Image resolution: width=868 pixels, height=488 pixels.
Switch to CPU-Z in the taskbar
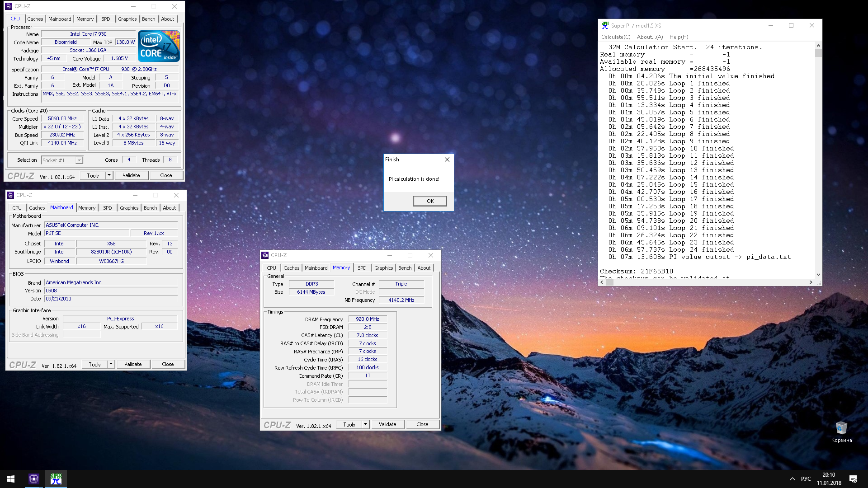pos(34,479)
